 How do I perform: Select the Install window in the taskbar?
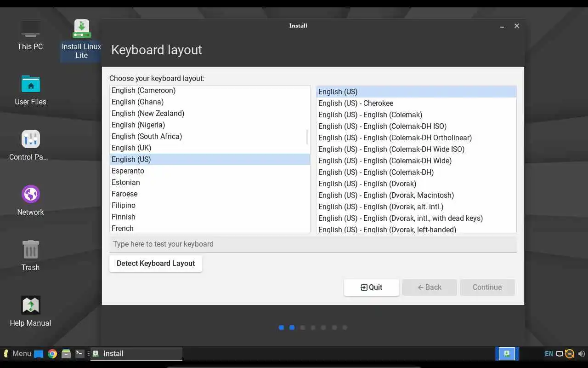coord(136,353)
